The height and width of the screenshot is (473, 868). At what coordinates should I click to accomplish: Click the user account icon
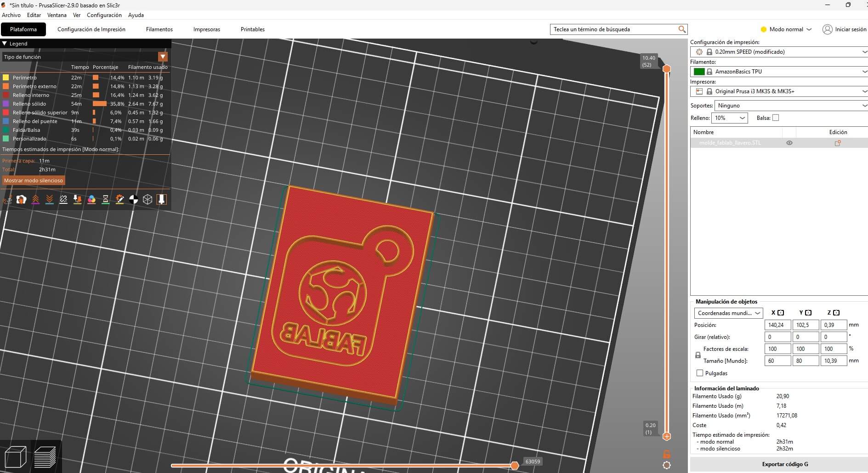(x=828, y=29)
